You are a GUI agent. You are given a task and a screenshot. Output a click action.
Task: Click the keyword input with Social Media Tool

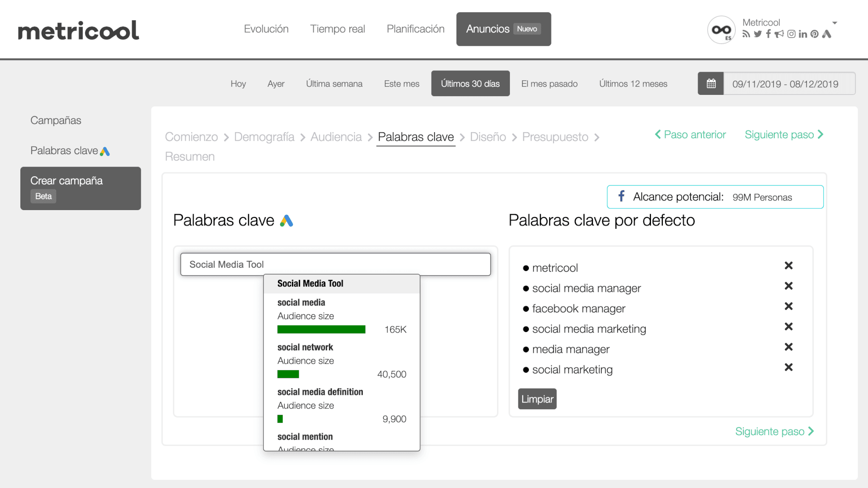tap(336, 264)
